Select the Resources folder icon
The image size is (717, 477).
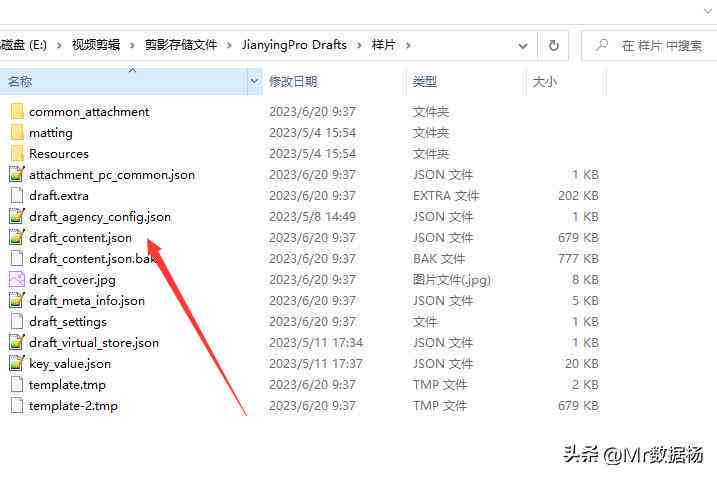17,154
